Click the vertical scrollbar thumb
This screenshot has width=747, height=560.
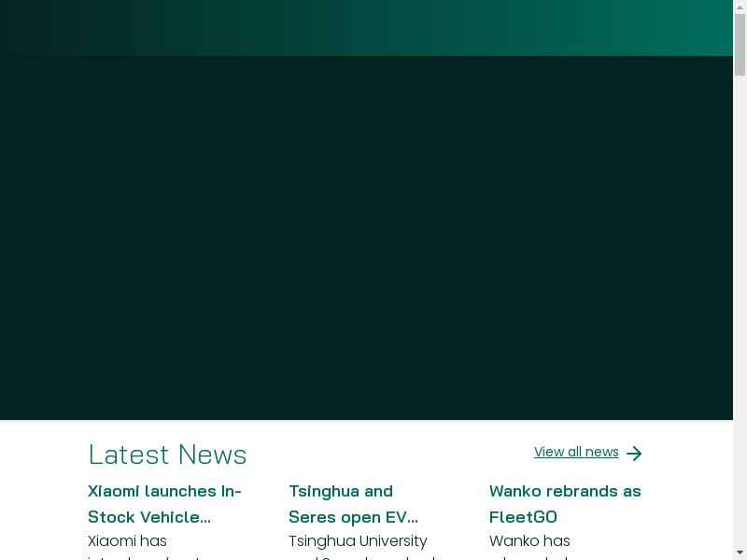click(740, 45)
